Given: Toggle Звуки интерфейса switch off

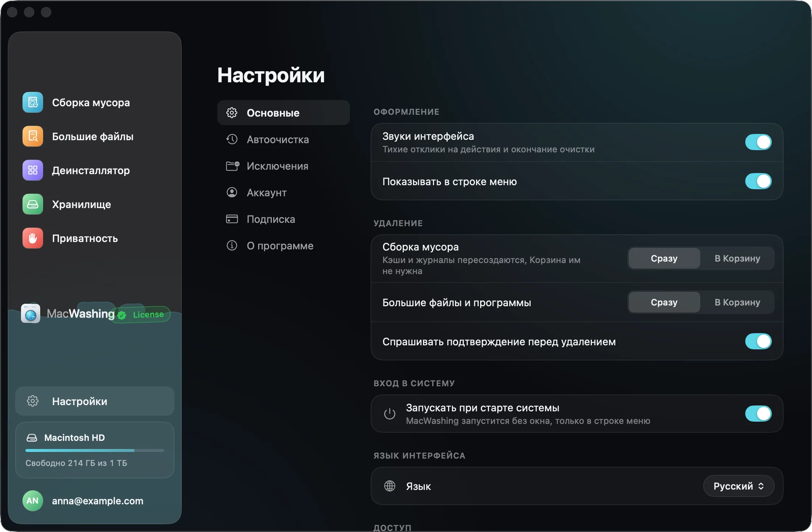Looking at the screenshot, I should (759, 142).
